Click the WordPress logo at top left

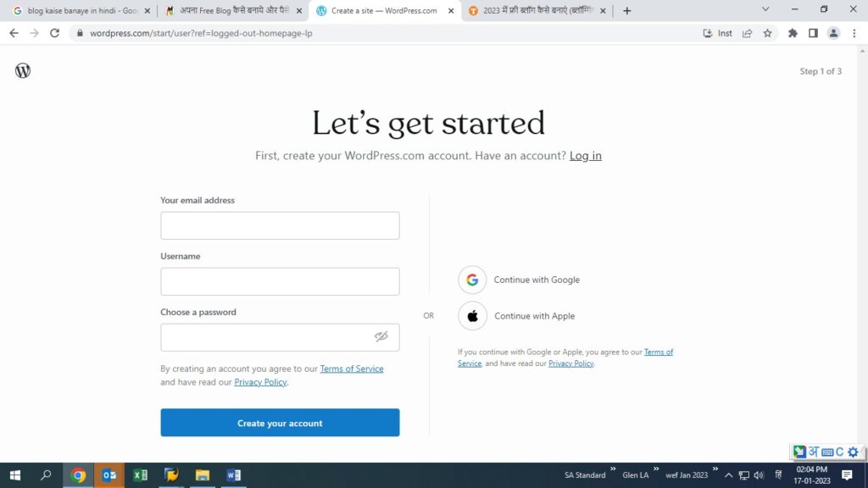23,71
